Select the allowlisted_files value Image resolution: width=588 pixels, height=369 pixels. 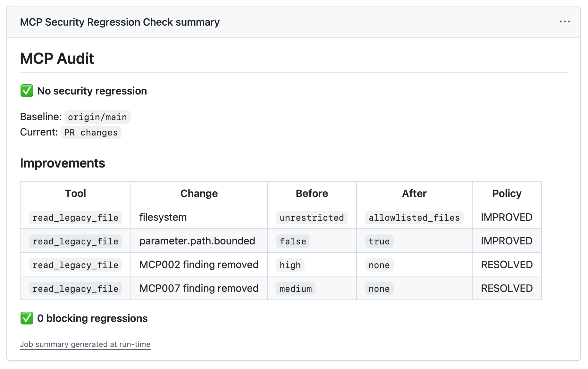click(414, 217)
